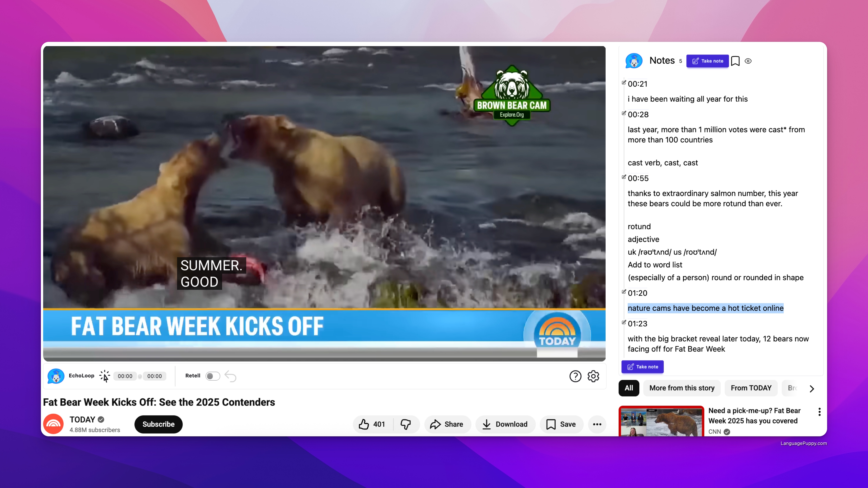Click the Subscribe button
The image size is (868, 488).
point(158,424)
